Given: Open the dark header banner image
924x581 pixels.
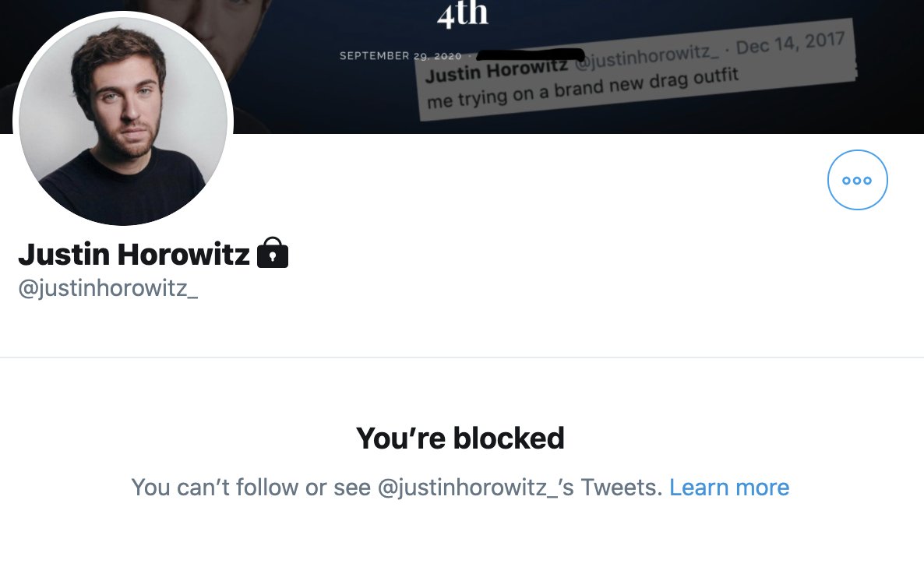Looking at the screenshot, I should 462,66.
